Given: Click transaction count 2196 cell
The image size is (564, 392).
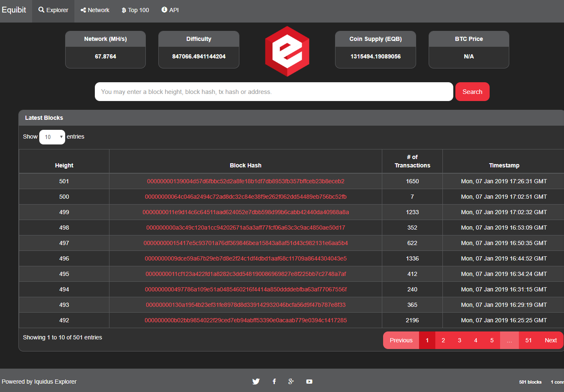Looking at the screenshot, I should [412, 320].
